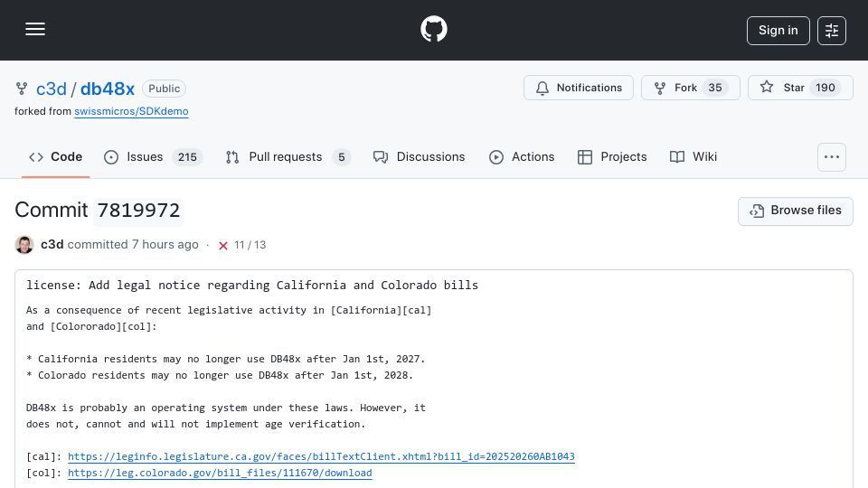Open the c3d owner profile link

[x=51, y=89]
